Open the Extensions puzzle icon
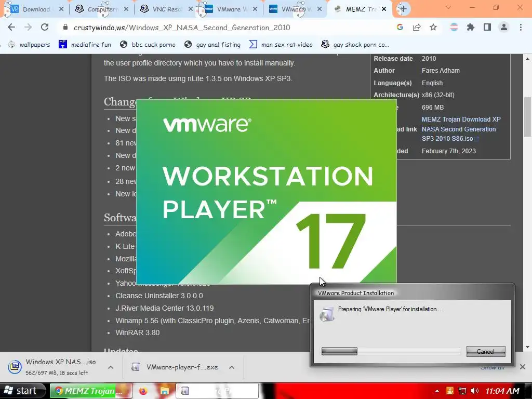This screenshot has height=399, width=532. tap(470, 27)
